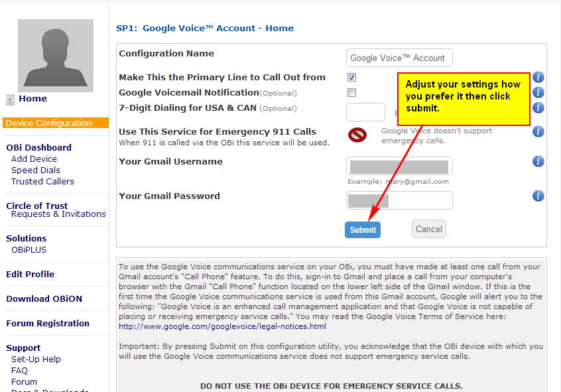Image resolution: width=561 pixels, height=392 pixels.
Task: Open Forum Registration
Action: (48, 323)
